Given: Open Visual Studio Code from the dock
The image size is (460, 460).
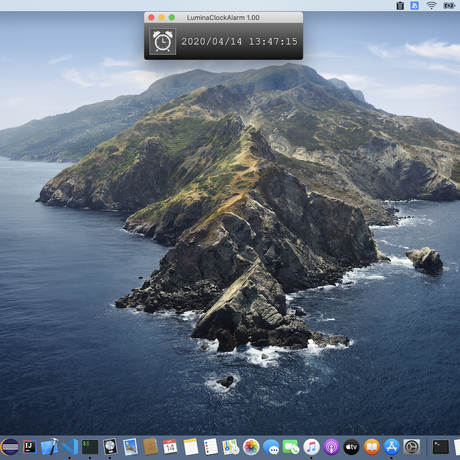Looking at the screenshot, I should tap(70, 447).
